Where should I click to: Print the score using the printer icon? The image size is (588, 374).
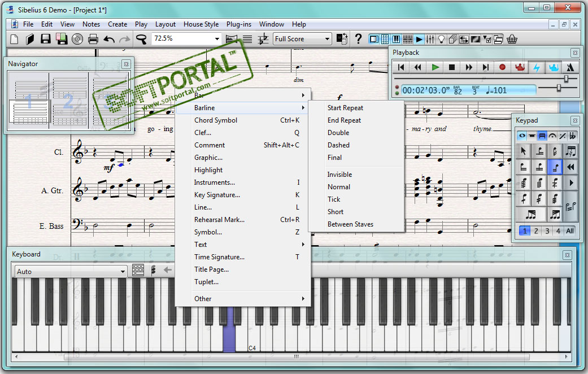point(93,39)
